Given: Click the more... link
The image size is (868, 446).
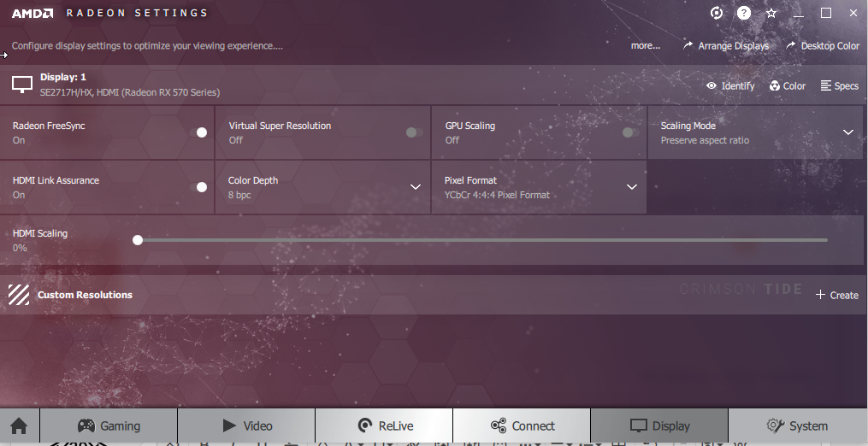Looking at the screenshot, I should tap(646, 46).
